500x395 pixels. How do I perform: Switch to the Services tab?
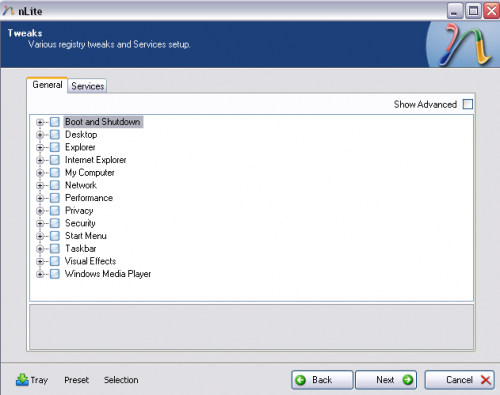[87, 86]
